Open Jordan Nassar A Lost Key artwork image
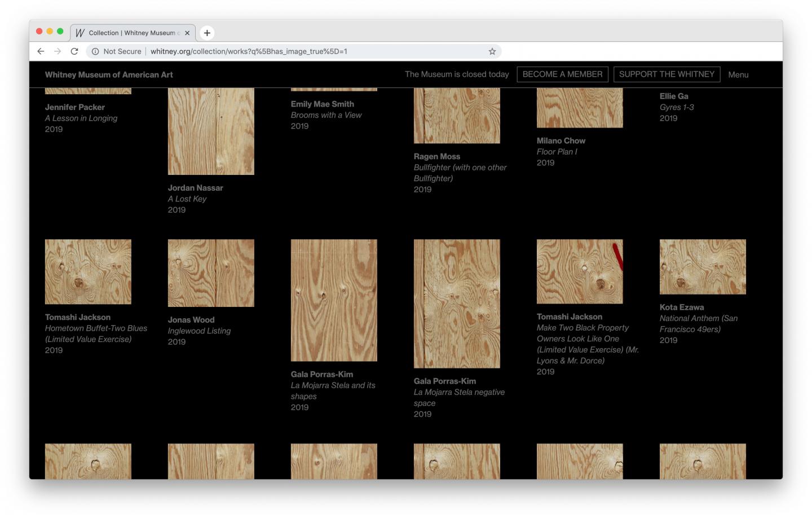This screenshot has height=518, width=812. tap(211, 131)
